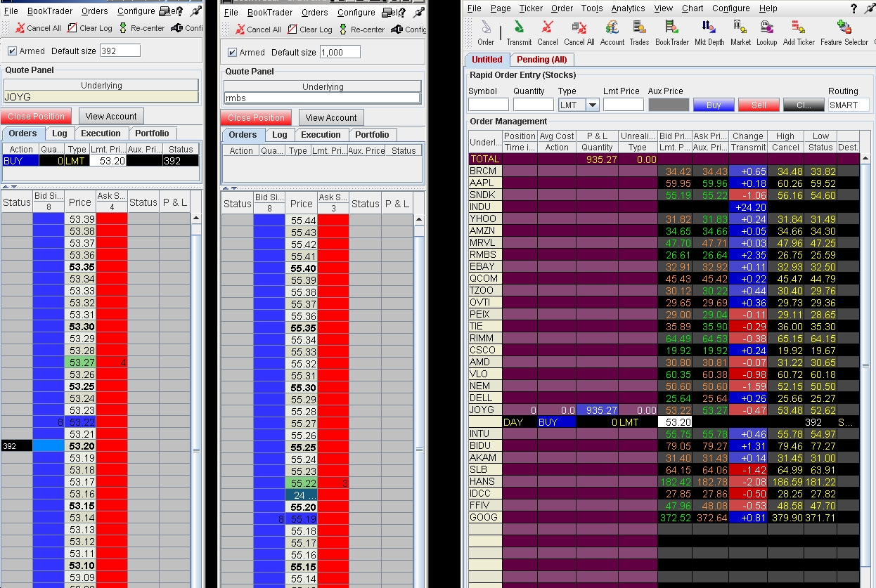876x588 pixels.
Task: Select the GOOG ticker row
Action: coord(484,518)
